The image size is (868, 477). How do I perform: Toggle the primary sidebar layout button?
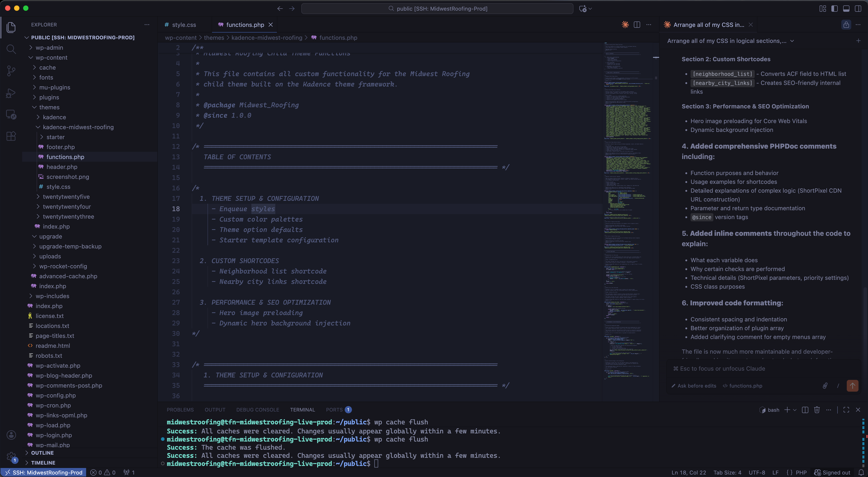834,9
